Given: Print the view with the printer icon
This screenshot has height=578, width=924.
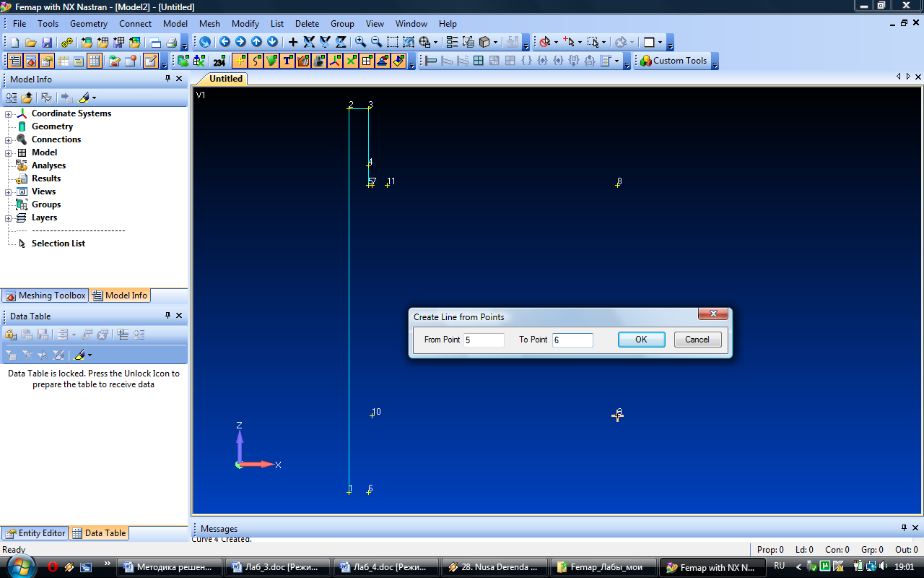Looking at the screenshot, I should [x=171, y=43].
